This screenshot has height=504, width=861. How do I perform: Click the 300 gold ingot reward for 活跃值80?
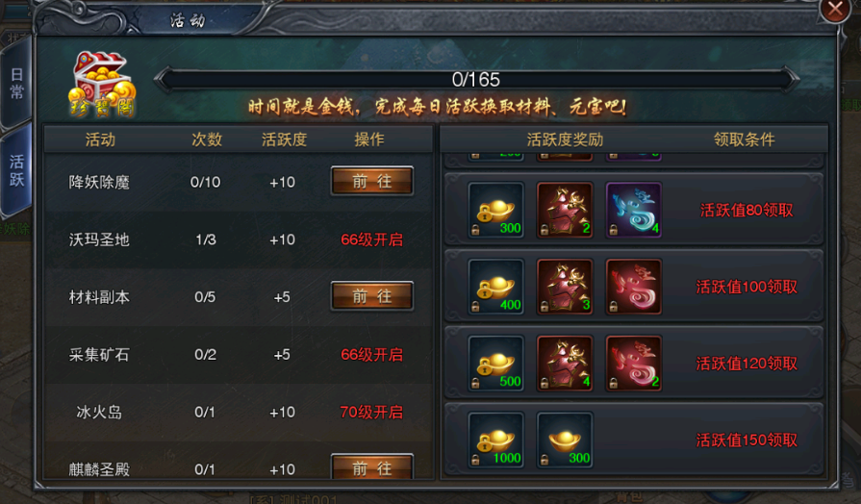(495, 211)
